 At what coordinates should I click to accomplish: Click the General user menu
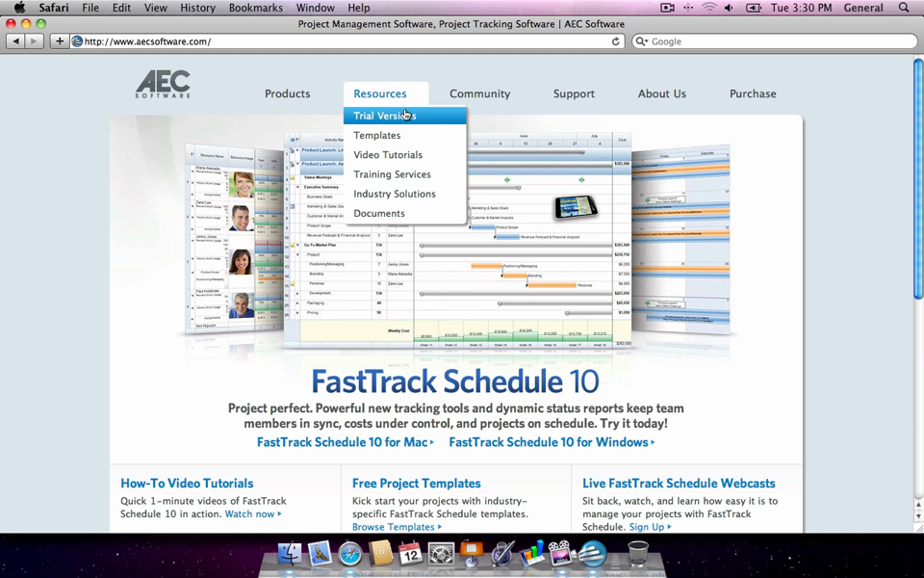tap(863, 8)
